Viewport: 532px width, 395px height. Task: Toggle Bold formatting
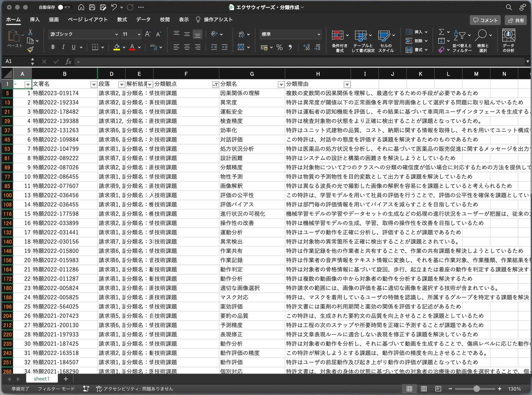coord(53,47)
